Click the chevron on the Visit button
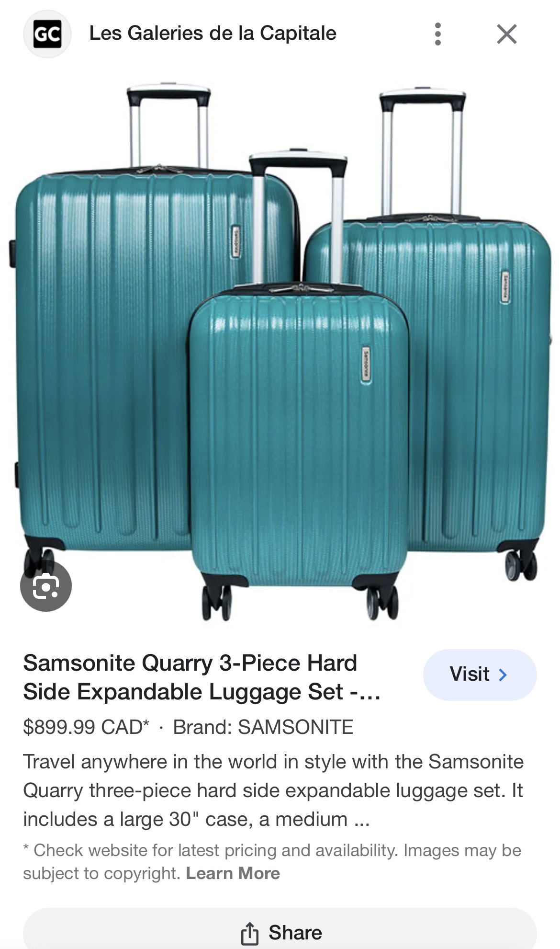The width and height of the screenshot is (560, 949). [x=503, y=675]
